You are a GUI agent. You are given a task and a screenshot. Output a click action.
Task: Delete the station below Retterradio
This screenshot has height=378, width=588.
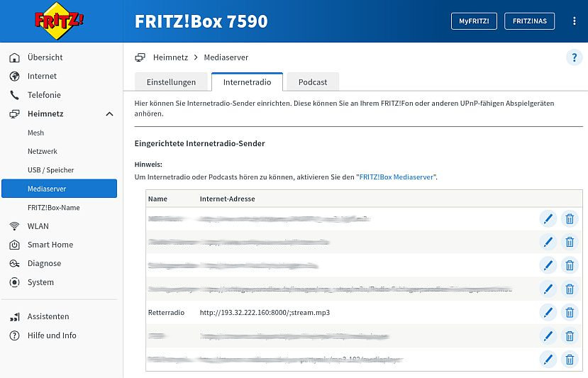pos(570,336)
